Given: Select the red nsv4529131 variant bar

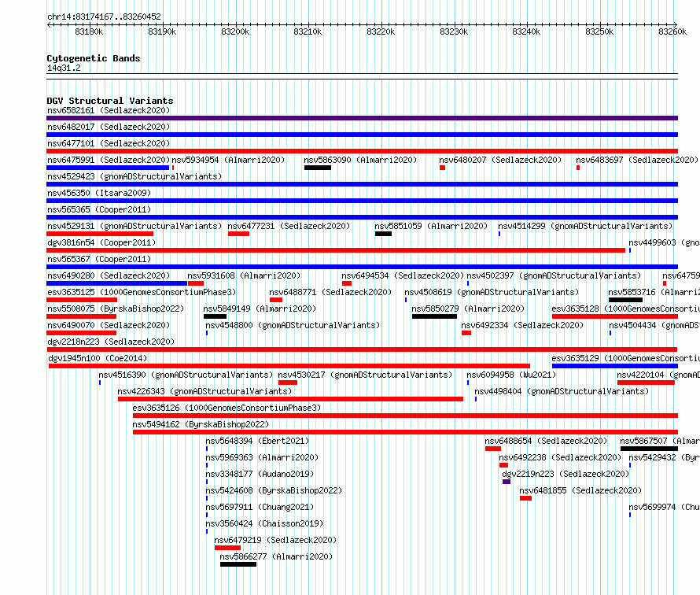Looking at the screenshot, I should pos(100,234).
